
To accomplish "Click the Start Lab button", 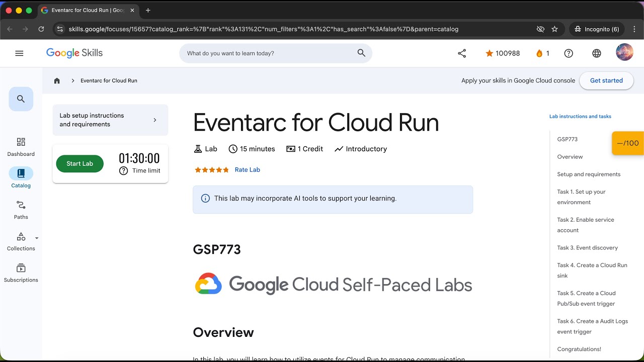I will coord(80,164).
